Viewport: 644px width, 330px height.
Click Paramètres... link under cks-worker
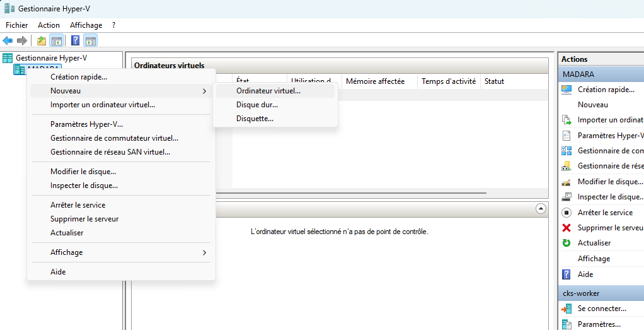[599, 324]
